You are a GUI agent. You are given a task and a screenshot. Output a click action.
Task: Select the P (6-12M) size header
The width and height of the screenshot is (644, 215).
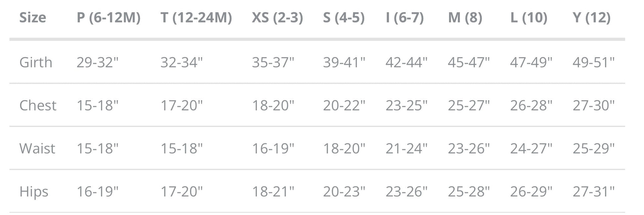[x=109, y=18]
